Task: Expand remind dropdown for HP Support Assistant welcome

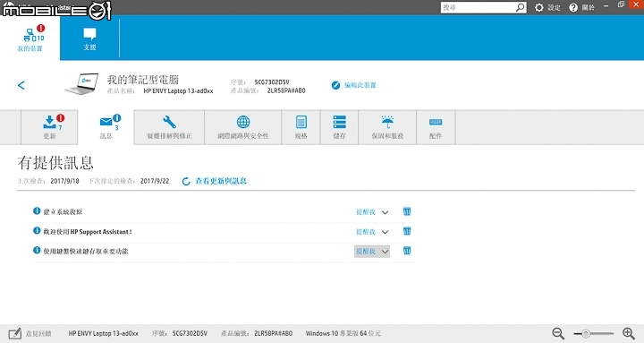Action: click(385, 232)
